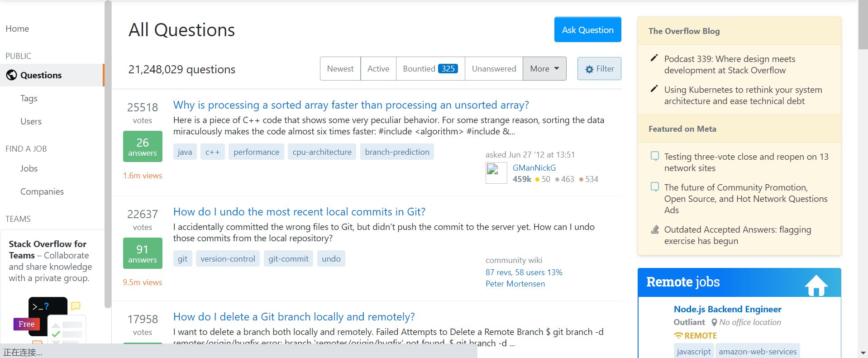Open the Node.js Backend Engineer job
The width and height of the screenshot is (868, 358).
click(727, 309)
